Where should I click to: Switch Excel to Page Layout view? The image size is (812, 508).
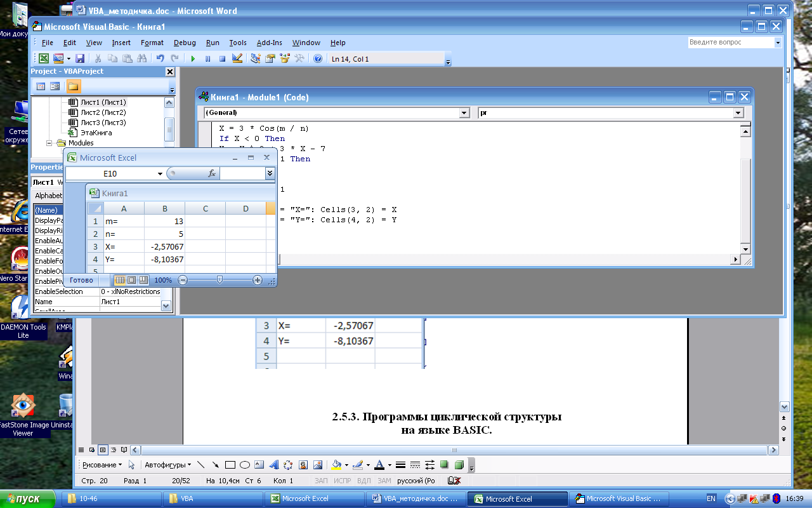[132, 280]
